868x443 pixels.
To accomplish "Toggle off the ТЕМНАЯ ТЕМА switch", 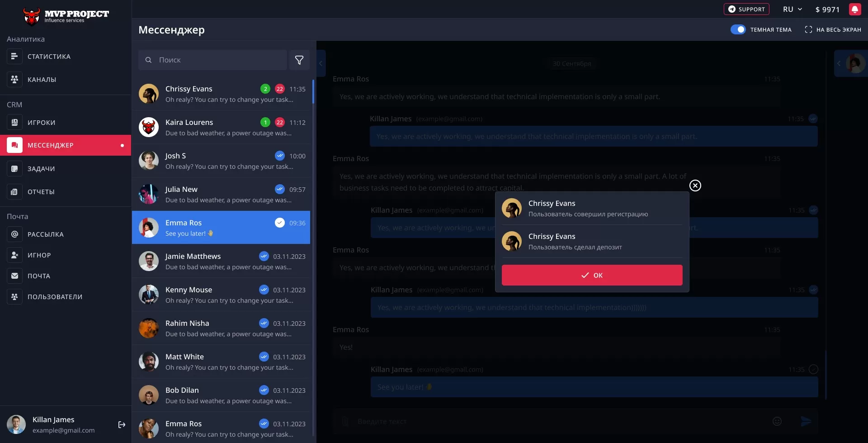I will tap(738, 29).
